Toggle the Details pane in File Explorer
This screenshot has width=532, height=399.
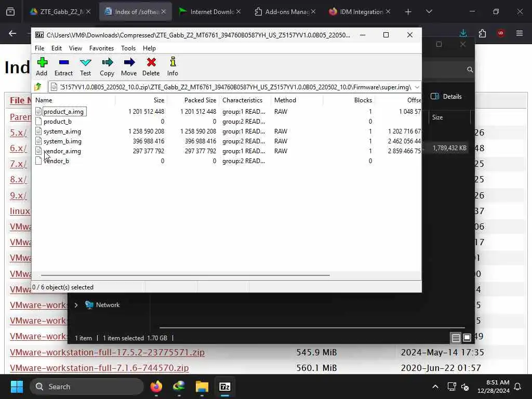[x=446, y=96]
